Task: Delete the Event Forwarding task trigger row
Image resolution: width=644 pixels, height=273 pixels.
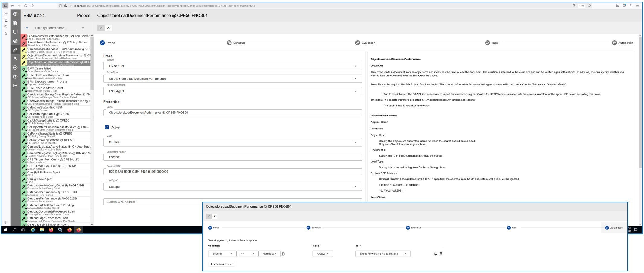Action: click(x=441, y=254)
